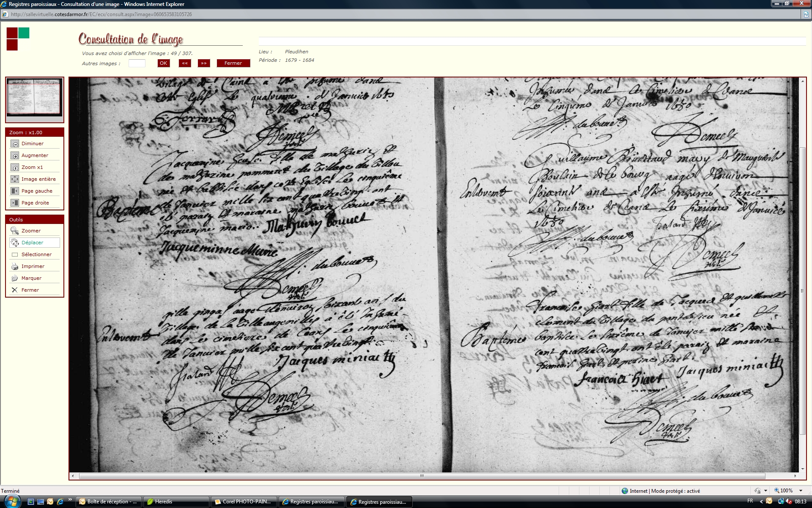Open Heredis in the taskbar
Viewport: 812px width, 508px height.
point(176,502)
